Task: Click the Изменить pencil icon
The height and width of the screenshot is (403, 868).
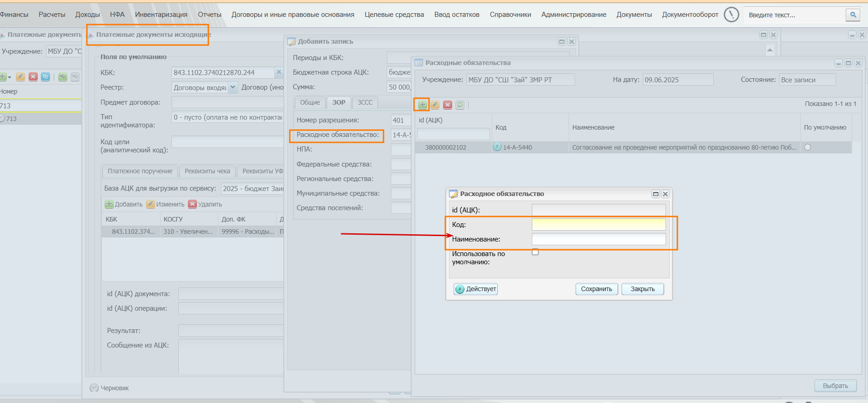Action: click(151, 204)
